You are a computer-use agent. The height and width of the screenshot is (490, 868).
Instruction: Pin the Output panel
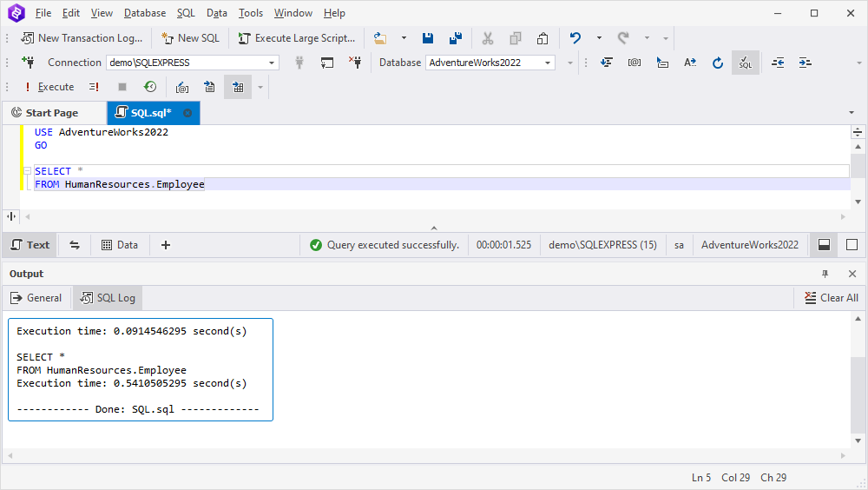[x=825, y=274]
